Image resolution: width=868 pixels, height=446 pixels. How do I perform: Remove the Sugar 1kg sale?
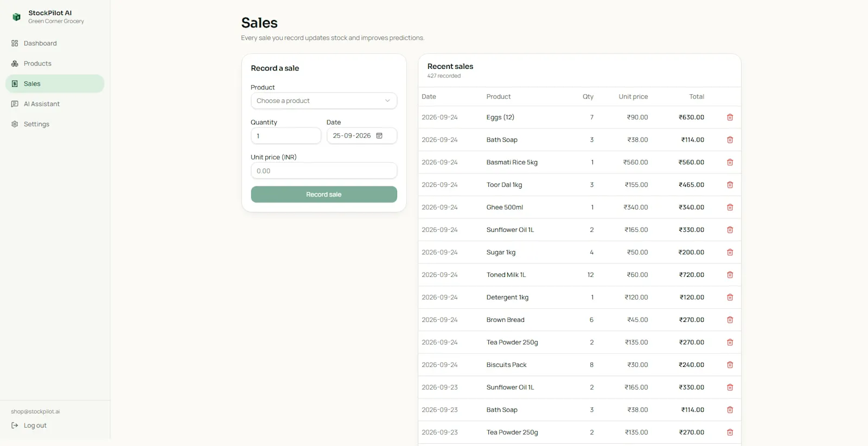(730, 252)
